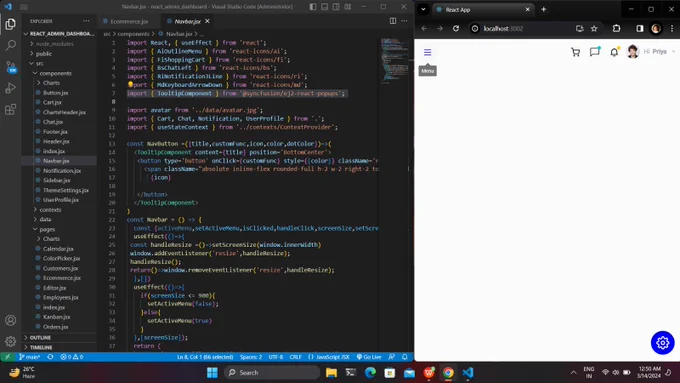The image size is (680, 383).
Task: Click the Windows Start button
Action: 212,372
